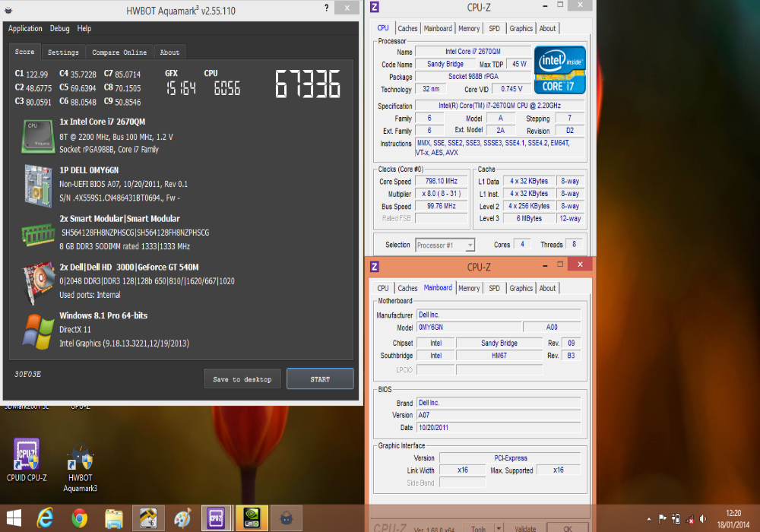Click the volume speaker icon in system tray
Screen dimensions: 760x532
pos(703,519)
